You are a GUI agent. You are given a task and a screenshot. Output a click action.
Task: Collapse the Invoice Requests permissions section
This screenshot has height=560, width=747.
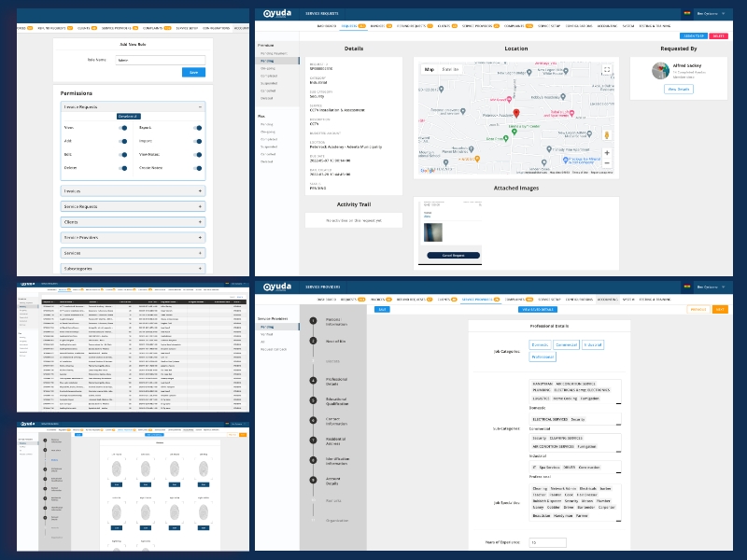click(x=200, y=107)
